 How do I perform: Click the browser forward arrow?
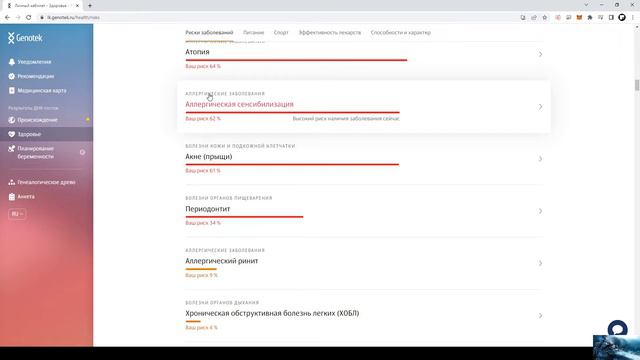18,18
